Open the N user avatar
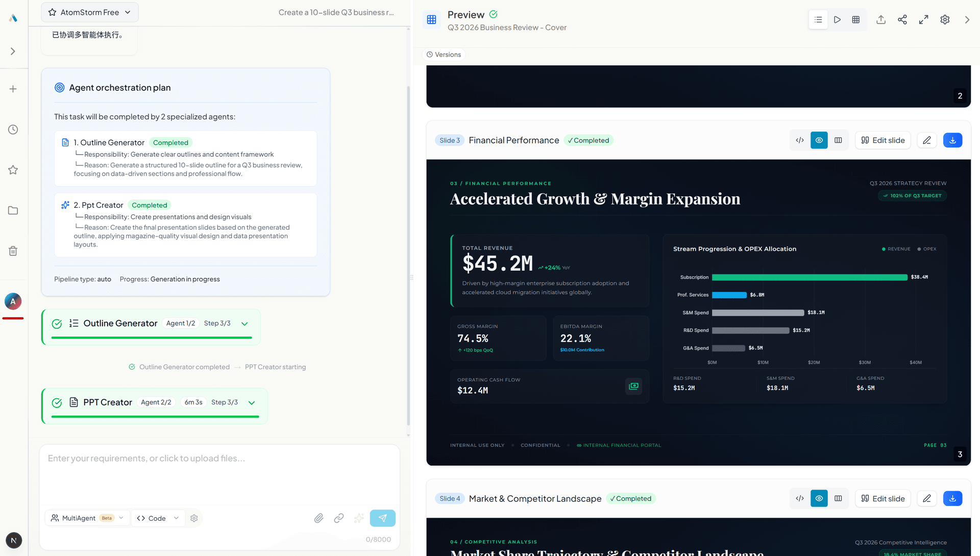This screenshot has height=556, width=980. coord(14,540)
